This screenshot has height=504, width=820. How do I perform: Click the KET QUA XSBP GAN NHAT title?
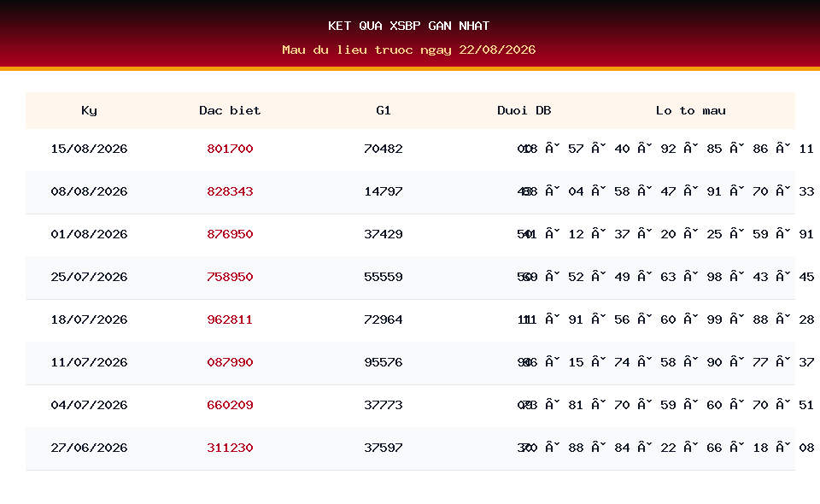point(409,26)
